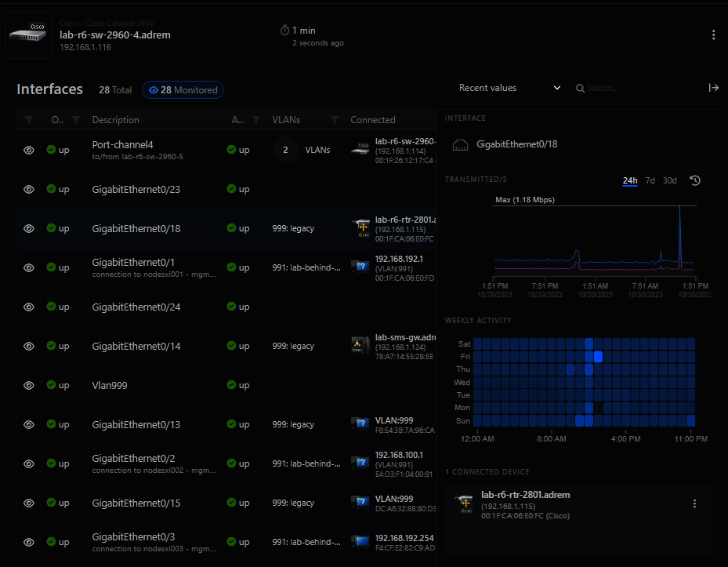Open the lab-r6-rtr-2801.adrem connected device link
The height and width of the screenshot is (567, 728).
[525, 495]
